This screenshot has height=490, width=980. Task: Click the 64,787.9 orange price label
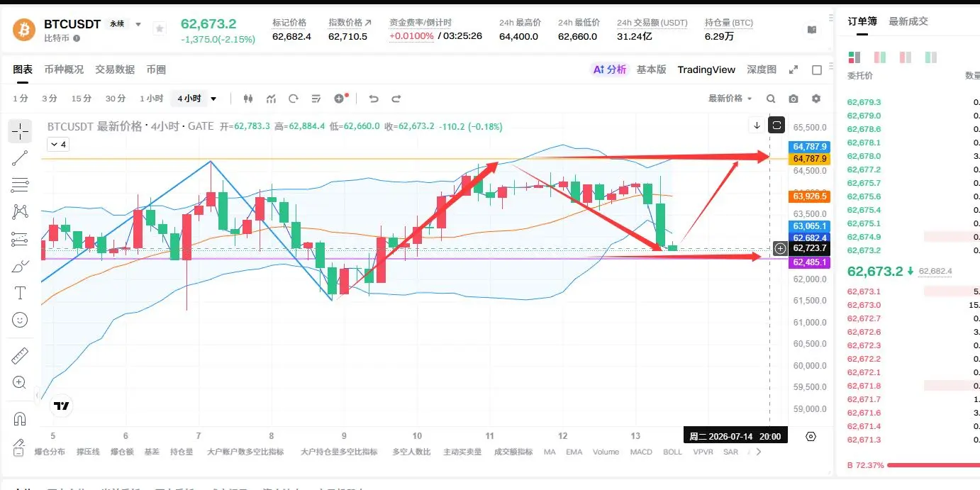pyautogui.click(x=809, y=159)
